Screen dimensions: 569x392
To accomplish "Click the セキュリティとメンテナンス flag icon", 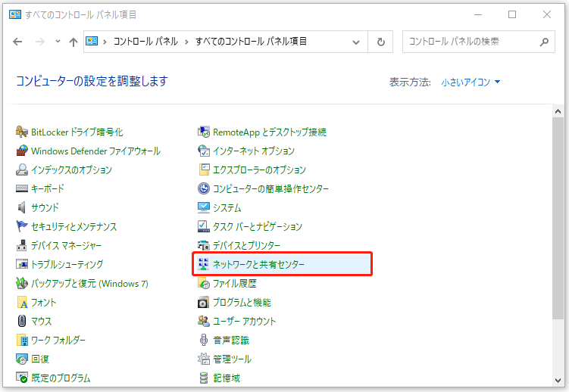I will click(x=22, y=226).
